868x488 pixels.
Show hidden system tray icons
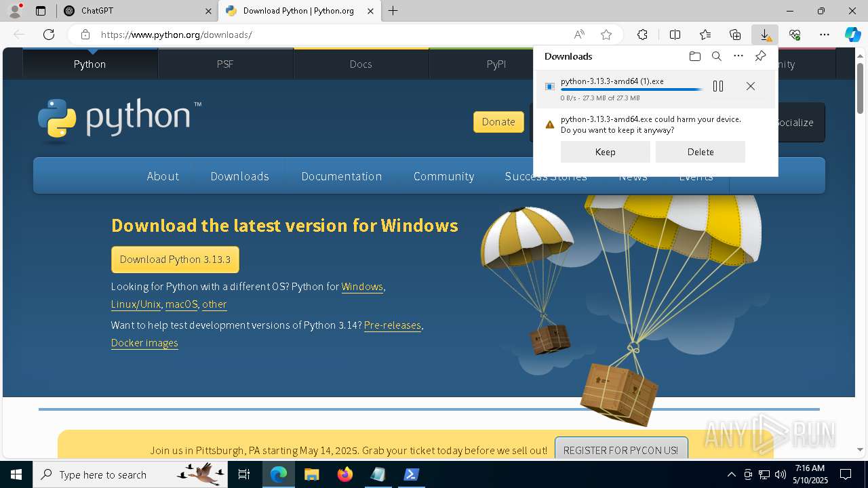pyautogui.click(x=731, y=474)
